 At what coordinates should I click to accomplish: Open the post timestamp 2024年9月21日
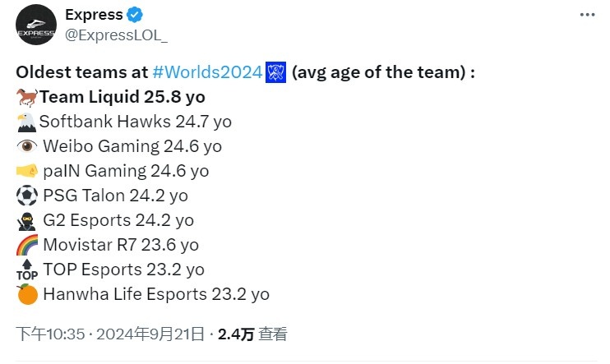coord(150,334)
